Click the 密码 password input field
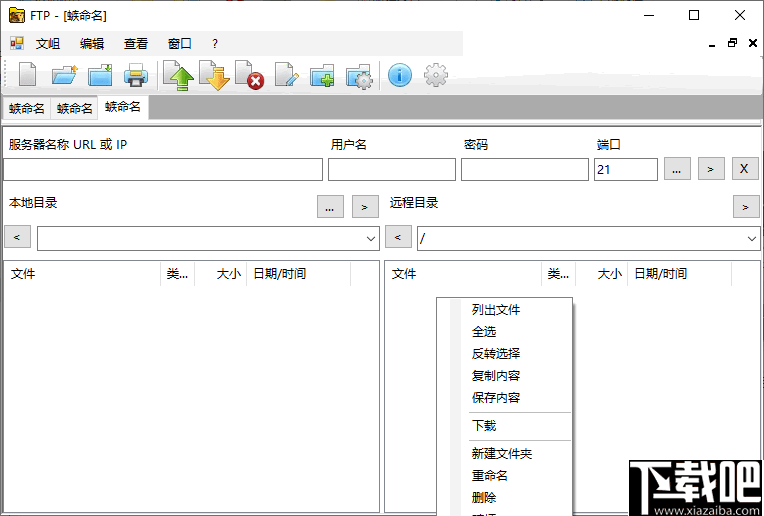This screenshot has width=764, height=516. (525, 170)
